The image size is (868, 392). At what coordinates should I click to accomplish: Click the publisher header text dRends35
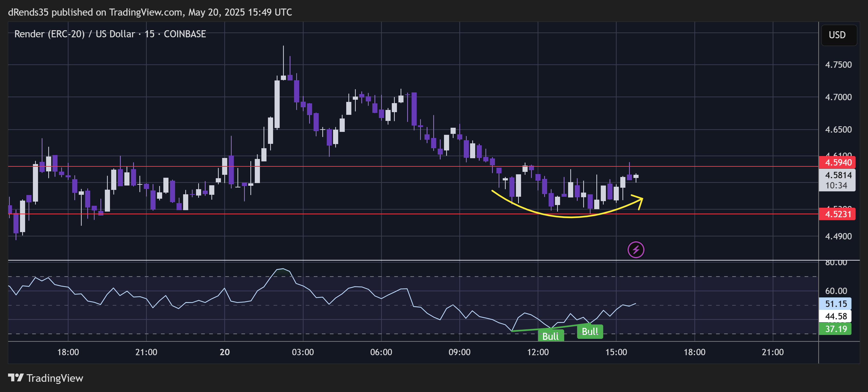click(28, 12)
